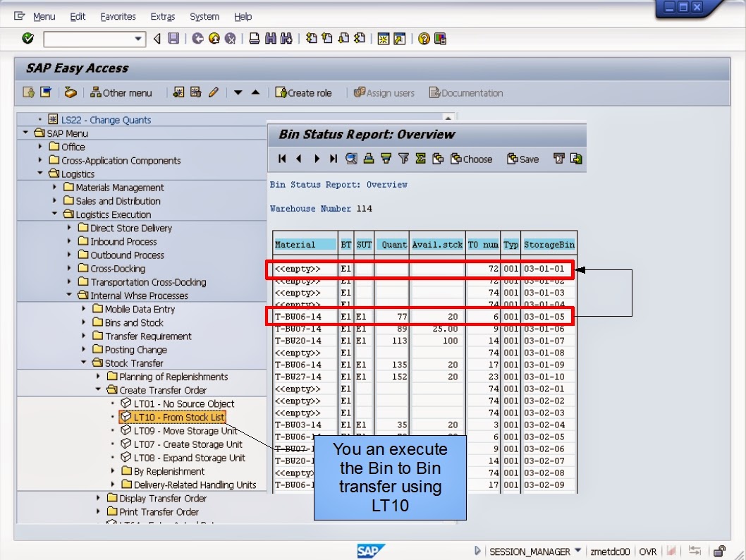
Task: Click the Create role button
Action: (305, 92)
